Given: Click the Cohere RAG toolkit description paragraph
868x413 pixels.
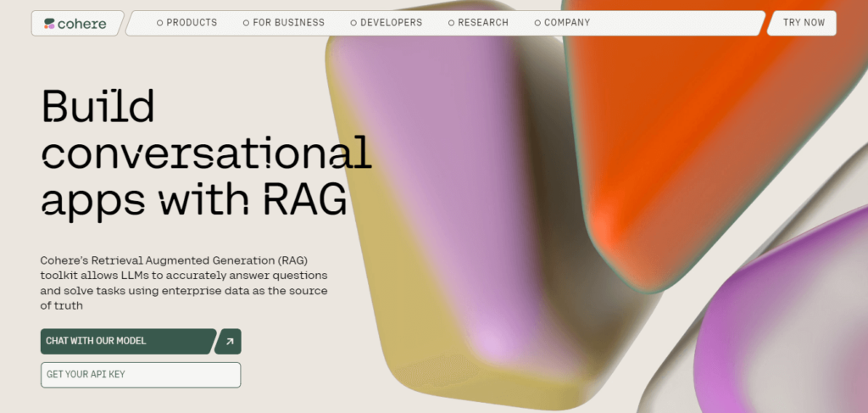Looking at the screenshot, I should tap(184, 282).
